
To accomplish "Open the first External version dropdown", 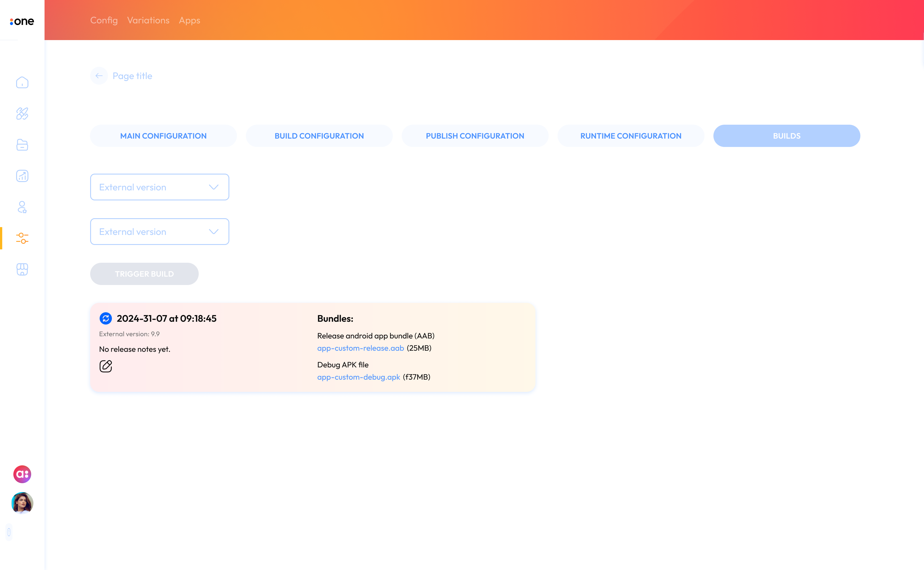I will (159, 187).
